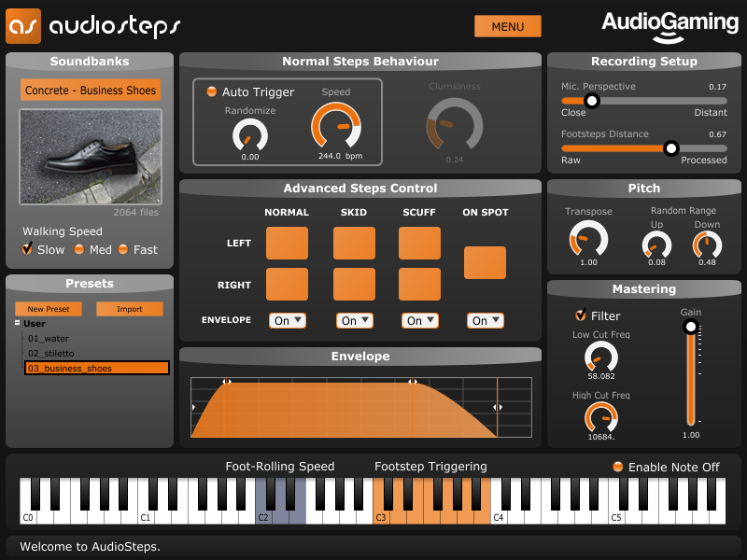Viewport: 747px width, 560px height.
Task: Open the Concrete - Business Shoes soundbank selector
Action: click(90, 90)
